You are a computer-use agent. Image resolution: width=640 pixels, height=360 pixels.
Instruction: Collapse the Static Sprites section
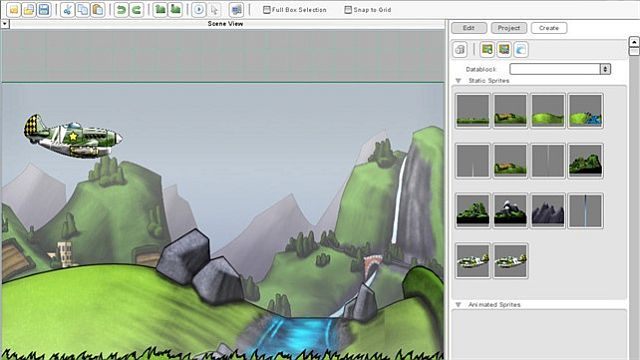pyautogui.click(x=458, y=81)
